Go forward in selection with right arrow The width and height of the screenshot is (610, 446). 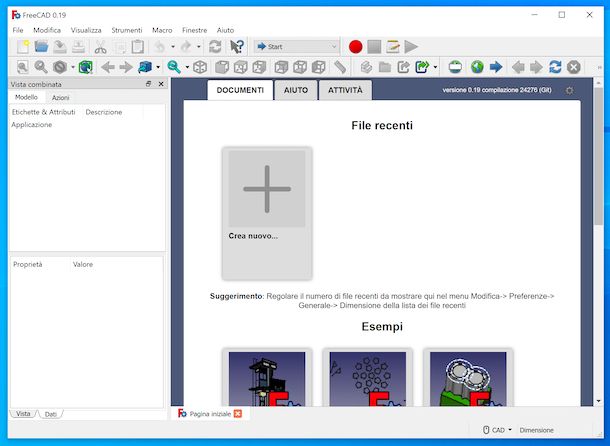[x=126, y=67]
